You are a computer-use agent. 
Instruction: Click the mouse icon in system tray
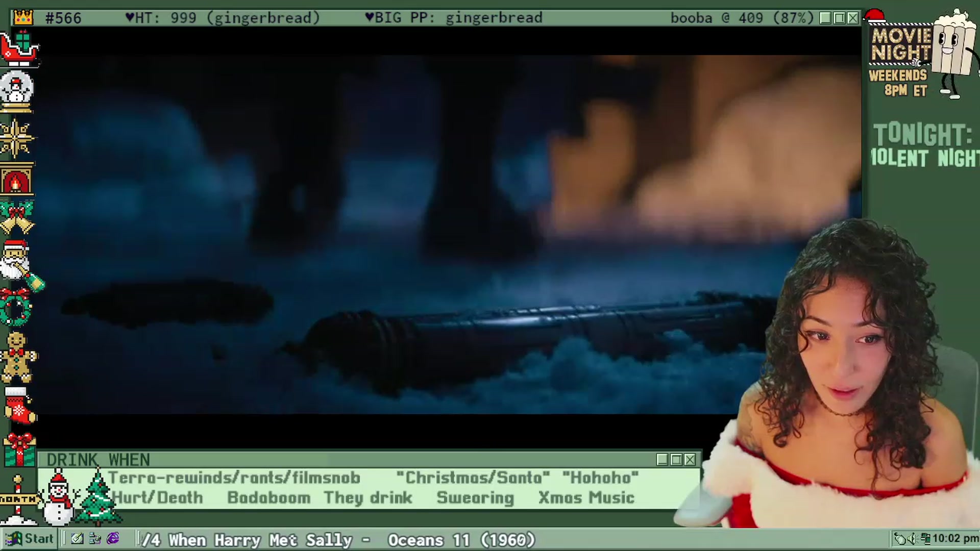click(x=899, y=539)
